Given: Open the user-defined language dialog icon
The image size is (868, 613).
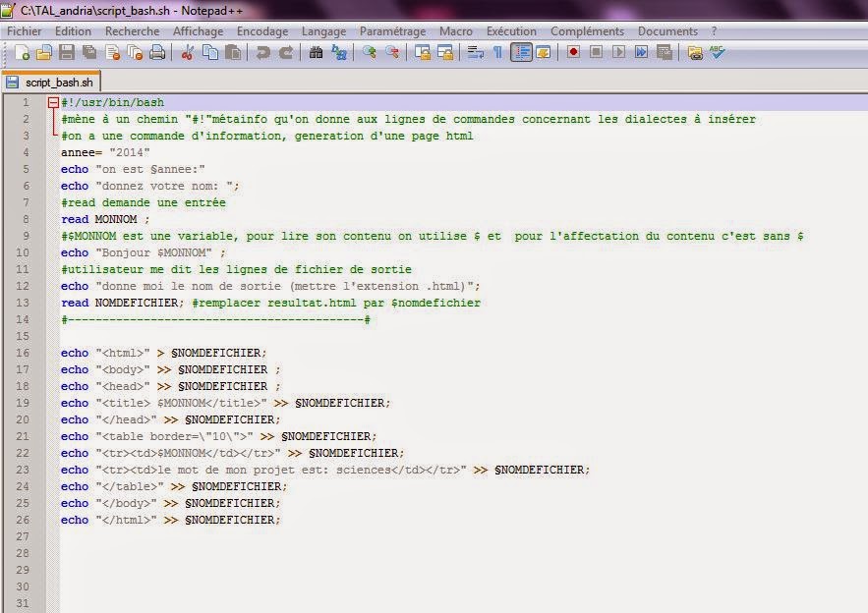Looking at the screenshot, I should pyautogui.click(x=544, y=53).
